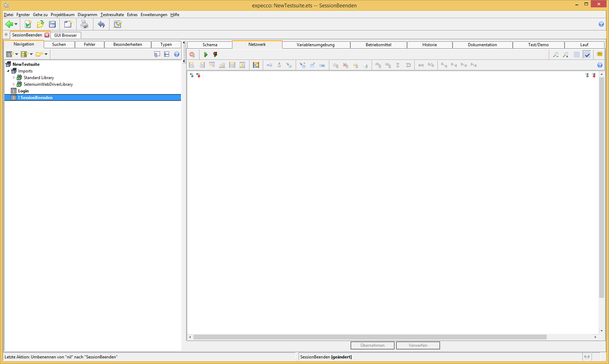Screen dimensions: 609x364
Task: Click the horizontal scrollbar in diagram
Action: [370, 337]
